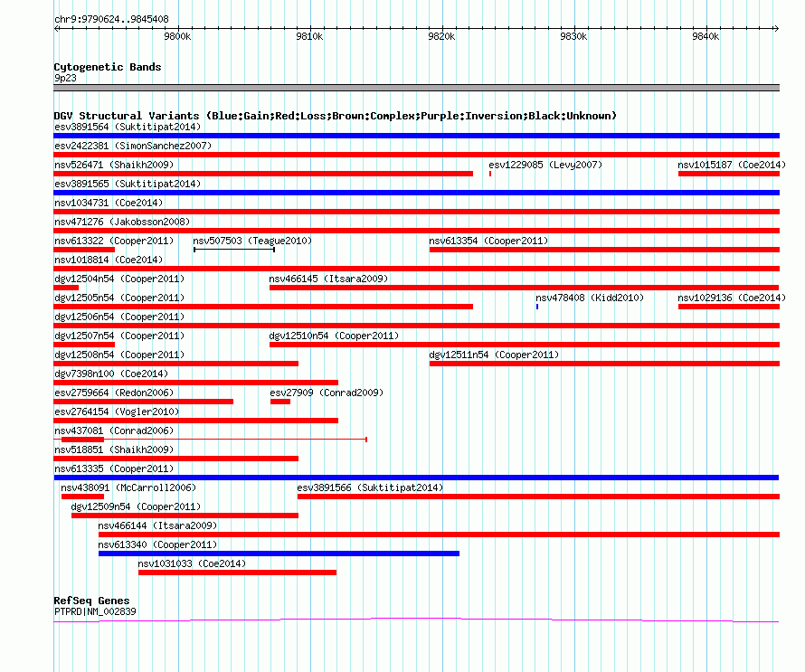Click the nsv466144 (Itsara2009) label
805x672 pixels.
[157, 525]
